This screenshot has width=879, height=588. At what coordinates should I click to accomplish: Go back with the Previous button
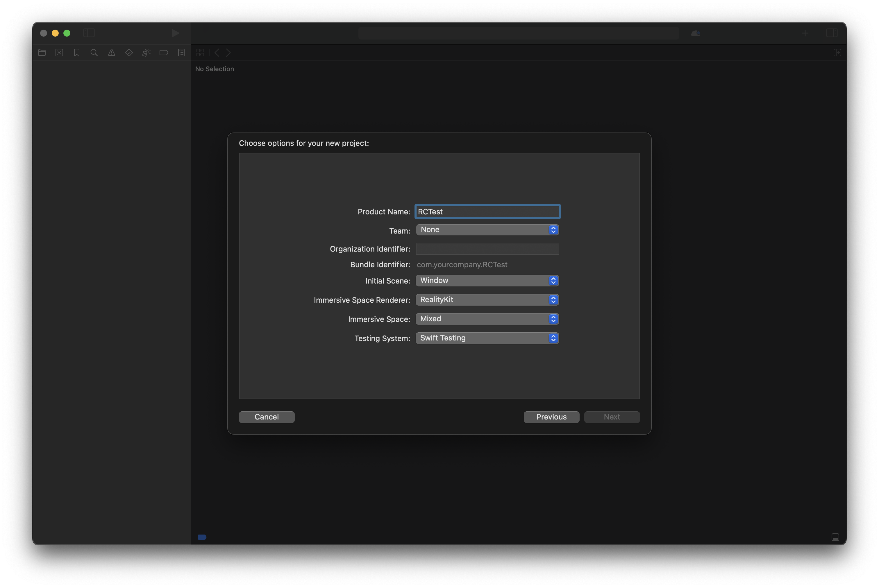click(551, 417)
